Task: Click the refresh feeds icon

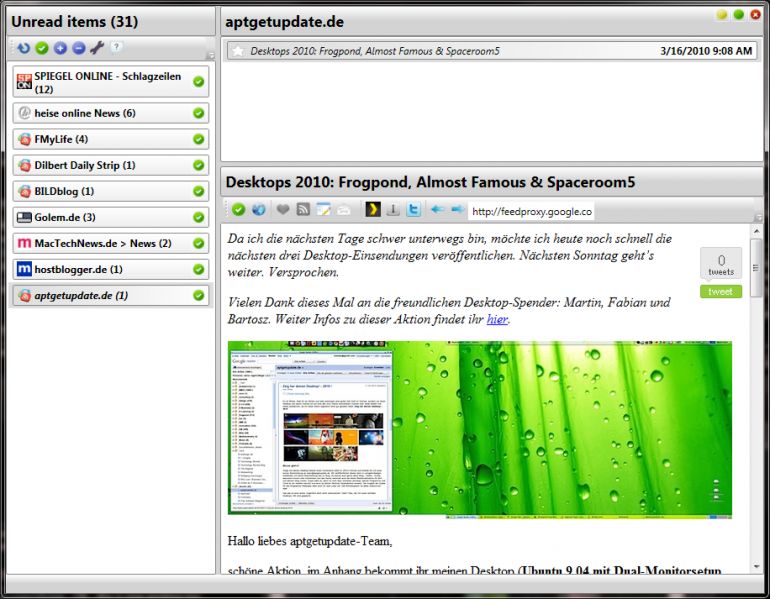Action: [24, 47]
